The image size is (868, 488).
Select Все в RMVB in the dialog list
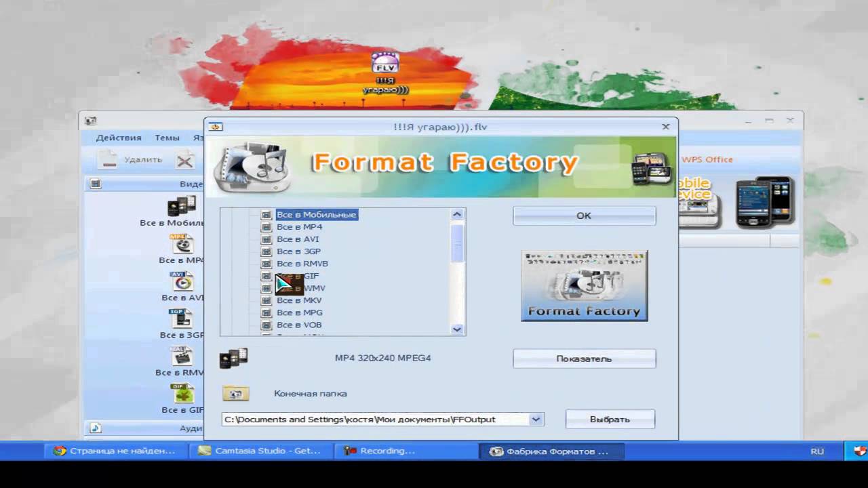click(x=302, y=264)
